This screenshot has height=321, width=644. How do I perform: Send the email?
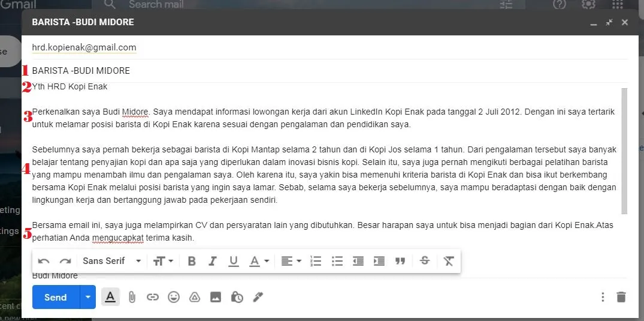click(56, 297)
